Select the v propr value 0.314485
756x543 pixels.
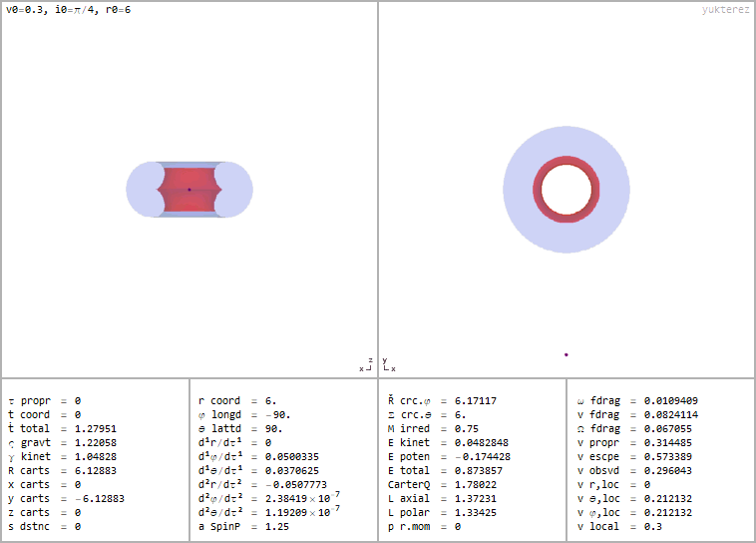pos(668,442)
